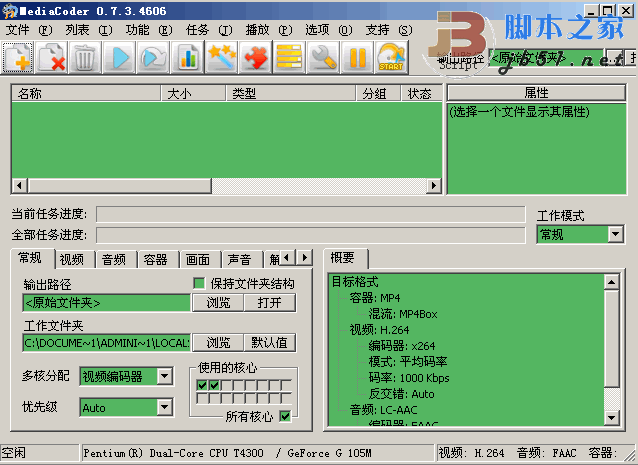This screenshot has height=465, width=638.
Task: Switch to the 画面 tab
Action: pyautogui.click(x=198, y=260)
